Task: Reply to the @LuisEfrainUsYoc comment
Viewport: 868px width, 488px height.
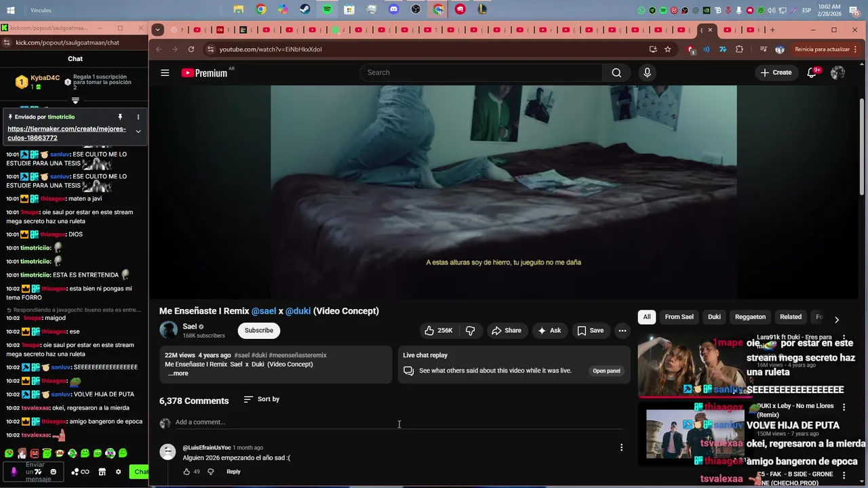Action: click(x=233, y=472)
